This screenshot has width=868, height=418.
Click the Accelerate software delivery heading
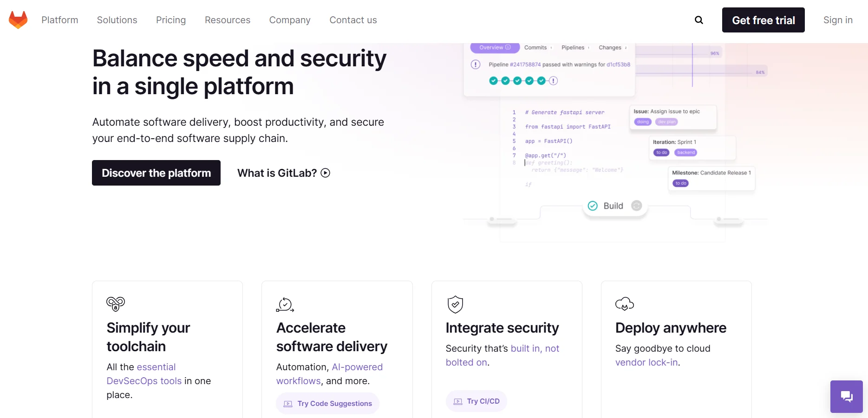[x=332, y=337]
